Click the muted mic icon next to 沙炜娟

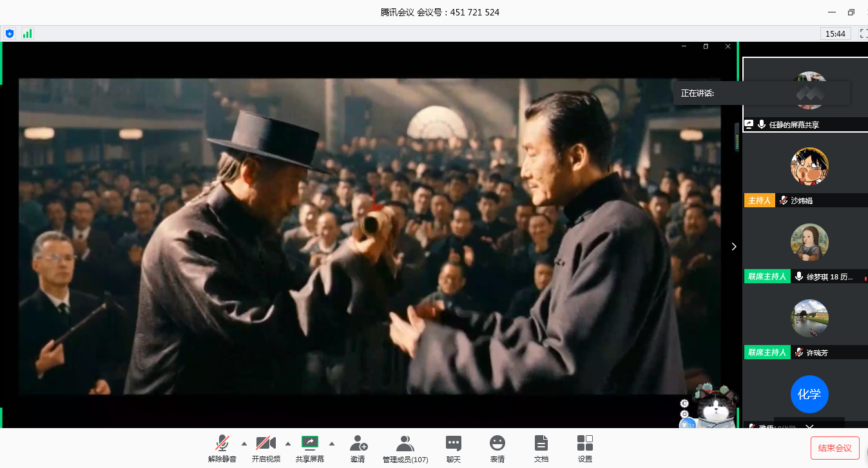pos(784,200)
